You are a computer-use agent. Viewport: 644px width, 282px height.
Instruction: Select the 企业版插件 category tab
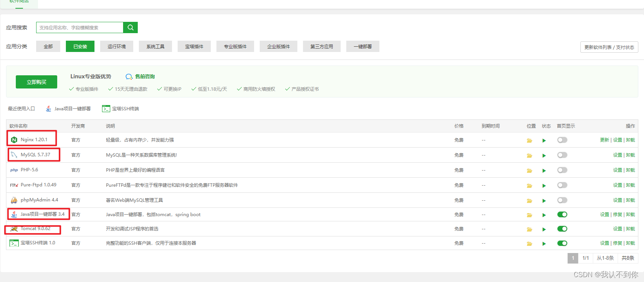279,46
